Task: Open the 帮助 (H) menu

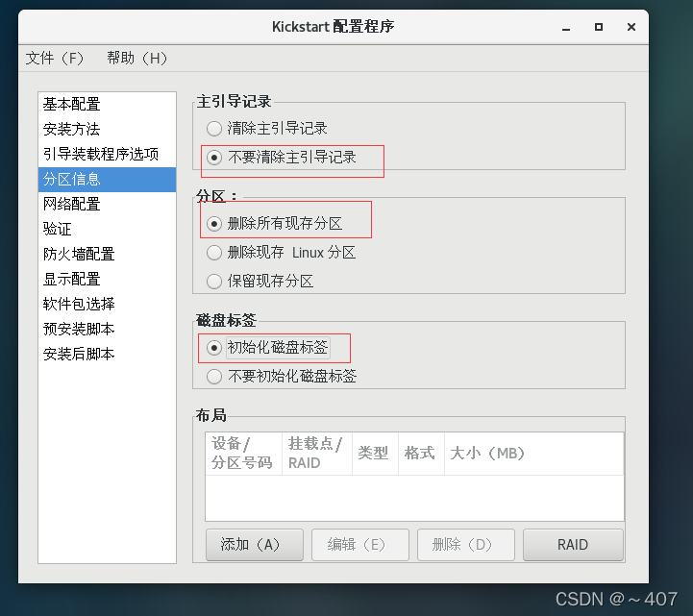Action: [136, 58]
